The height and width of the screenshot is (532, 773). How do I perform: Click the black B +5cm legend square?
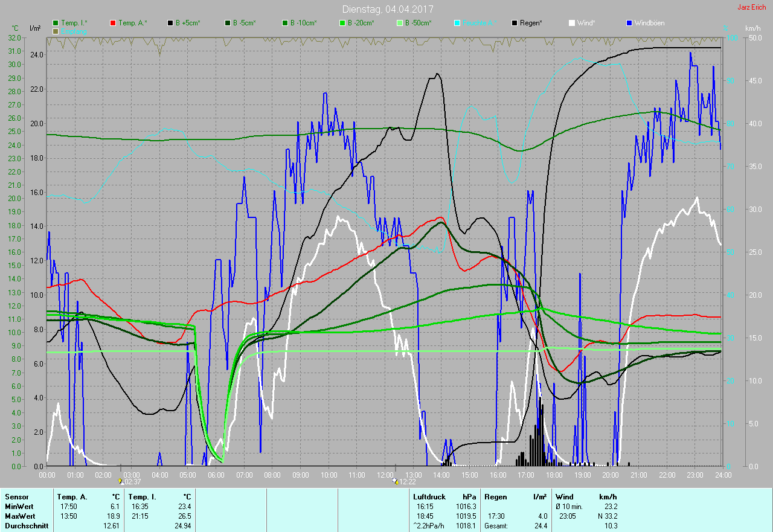(170, 23)
